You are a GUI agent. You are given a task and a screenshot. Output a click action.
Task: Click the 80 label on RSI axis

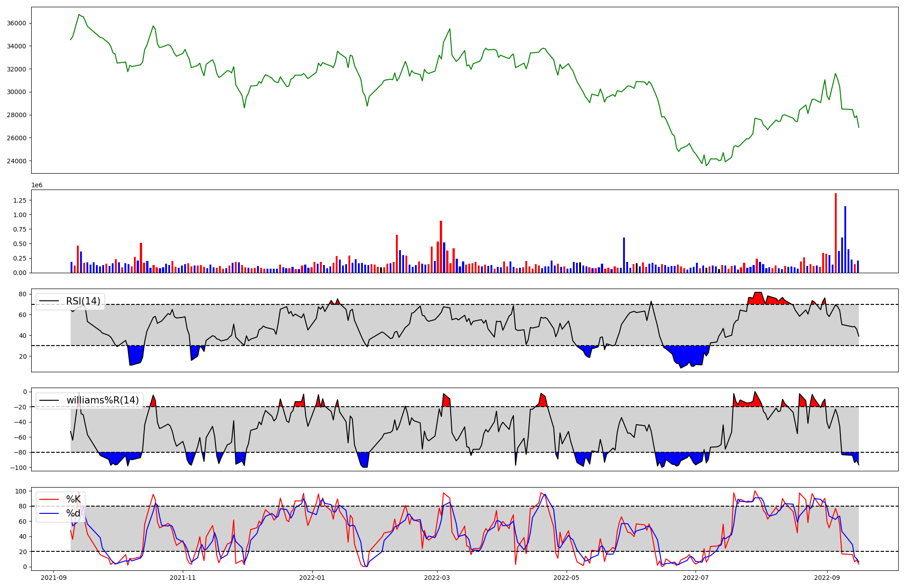tap(22, 294)
